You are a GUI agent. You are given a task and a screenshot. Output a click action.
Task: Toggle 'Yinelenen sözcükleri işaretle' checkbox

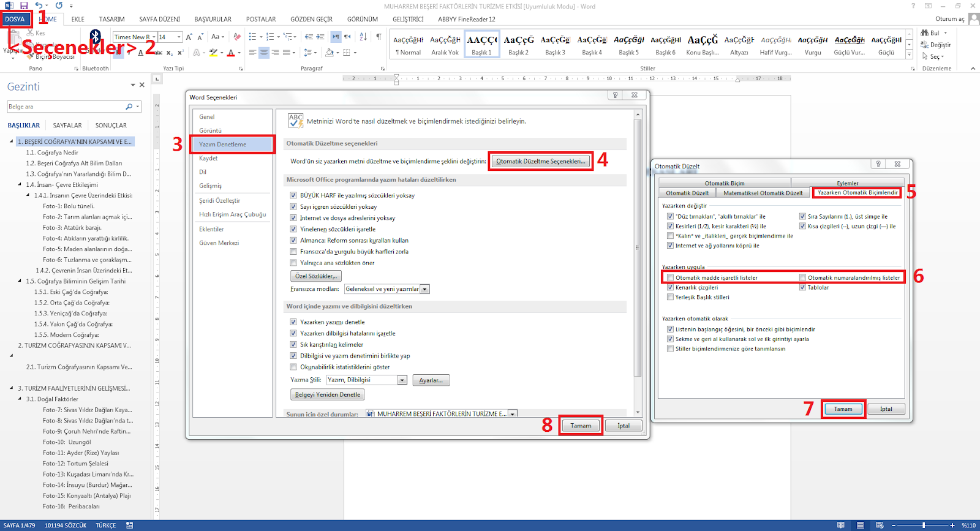(293, 229)
